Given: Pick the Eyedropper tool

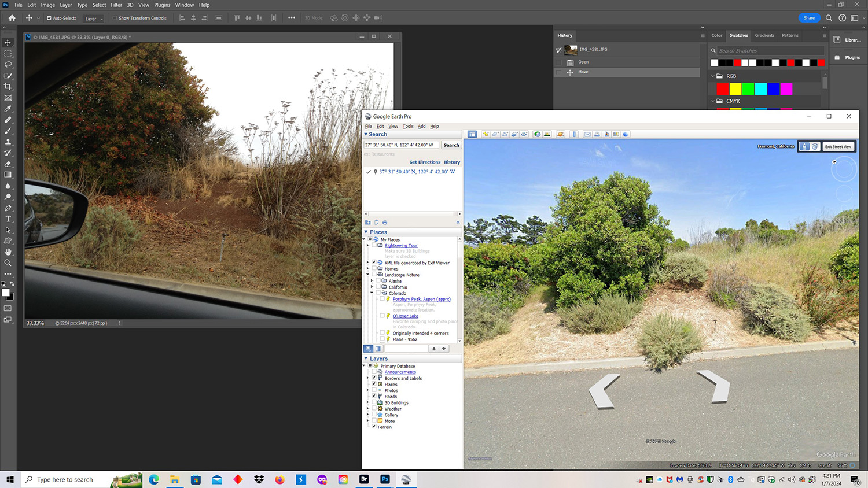Looking at the screenshot, I should 8,109.
